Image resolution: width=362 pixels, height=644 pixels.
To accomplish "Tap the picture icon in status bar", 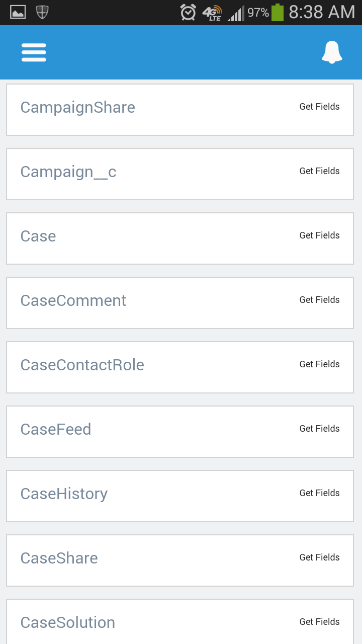I will tap(18, 12).
